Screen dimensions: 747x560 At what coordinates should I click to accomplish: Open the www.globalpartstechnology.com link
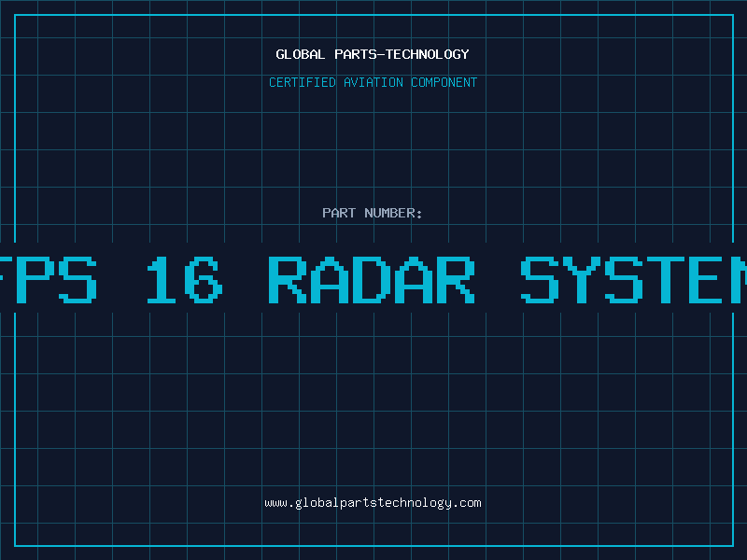pos(373,503)
